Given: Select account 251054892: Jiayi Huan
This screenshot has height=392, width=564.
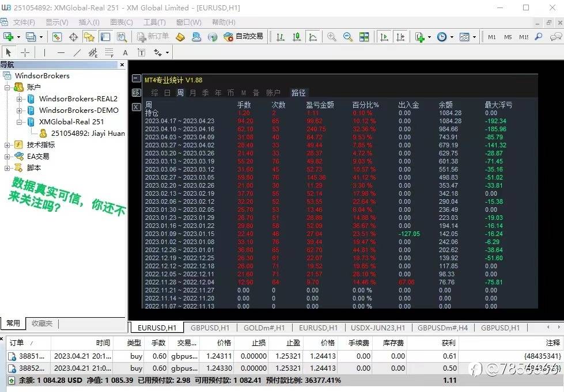Looking at the screenshot, I should pos(88,134).
